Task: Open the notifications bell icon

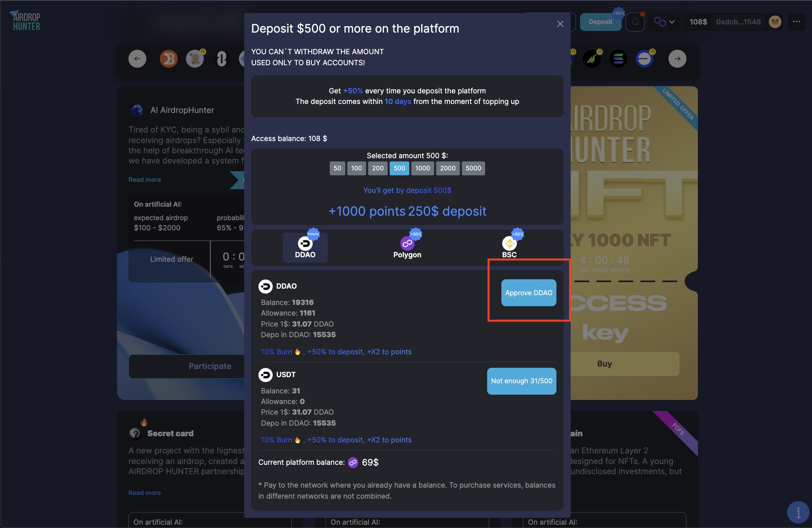Action: click(635, 22)
